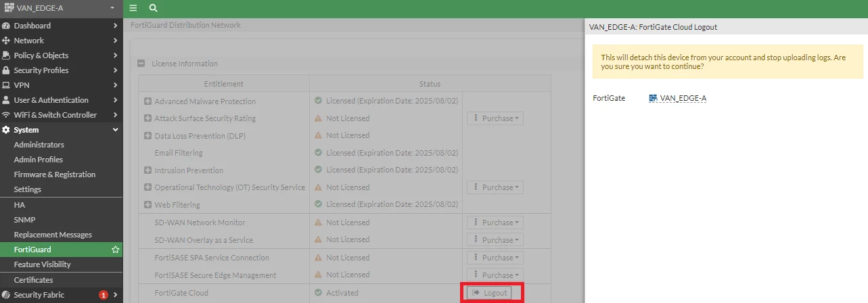Expand Intrusion Prevention entitlement

147,170
